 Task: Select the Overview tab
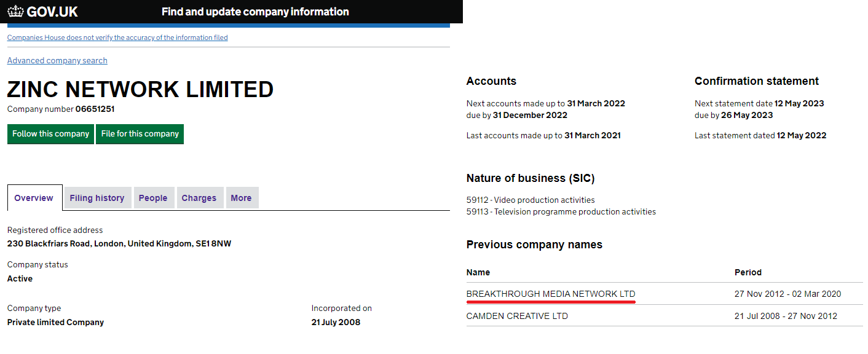[34, 198]
